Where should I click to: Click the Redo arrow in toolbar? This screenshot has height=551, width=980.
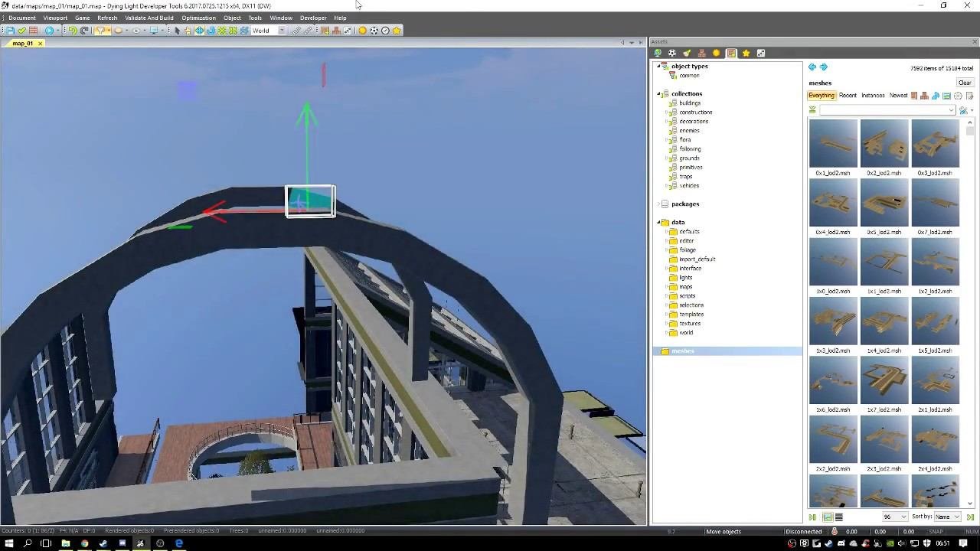point(84,31)
